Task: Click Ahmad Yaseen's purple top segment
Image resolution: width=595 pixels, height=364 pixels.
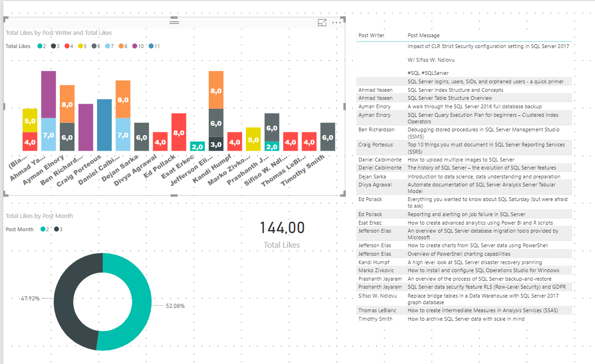Action: (49, 95)
